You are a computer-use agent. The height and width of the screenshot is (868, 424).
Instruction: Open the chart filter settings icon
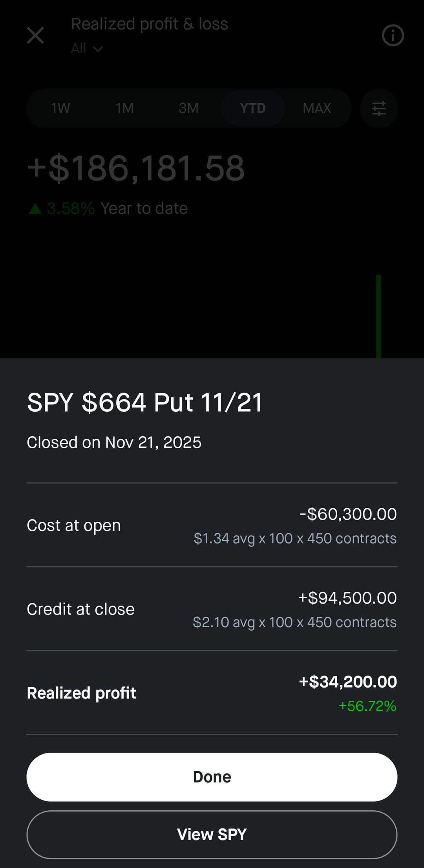[378, 108]
